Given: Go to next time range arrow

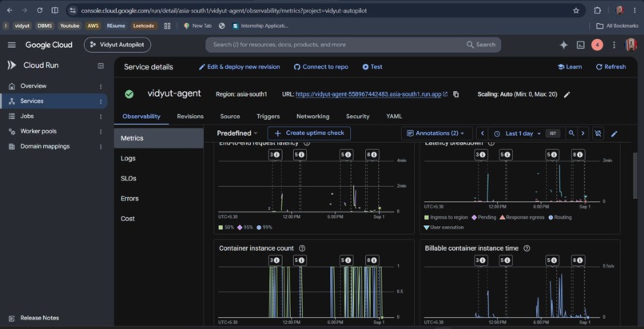Looking at the screenshot, I should [x=582, y=133].
